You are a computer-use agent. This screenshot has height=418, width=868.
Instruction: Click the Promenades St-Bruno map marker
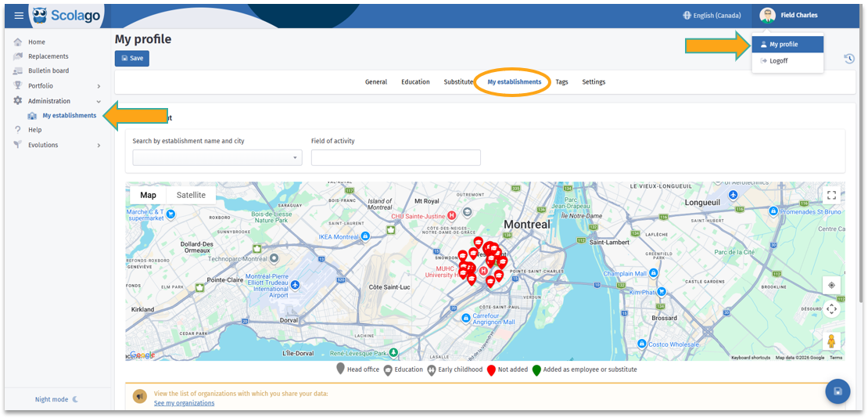[x=773, y=211]
